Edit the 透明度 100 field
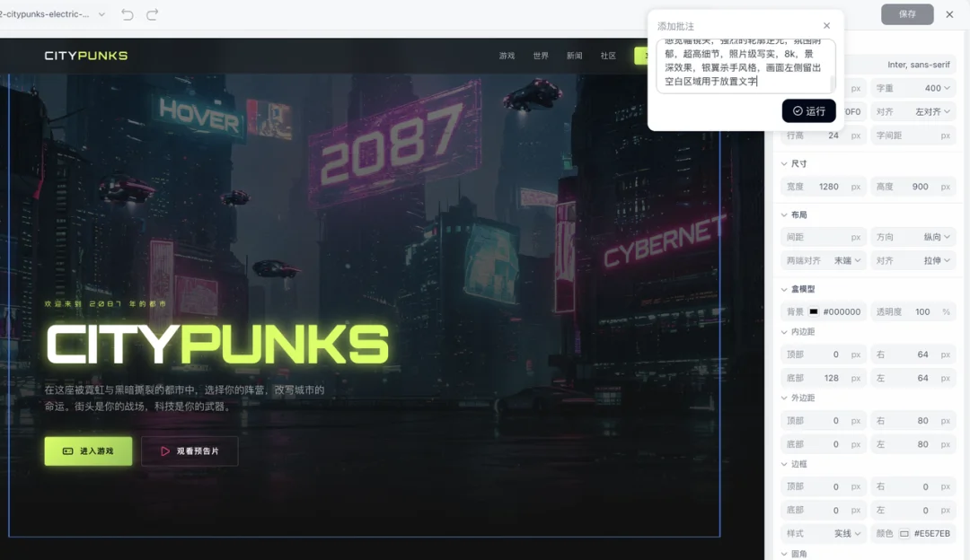This screenshot has height=560, width=970. click(x=913, y=311)
